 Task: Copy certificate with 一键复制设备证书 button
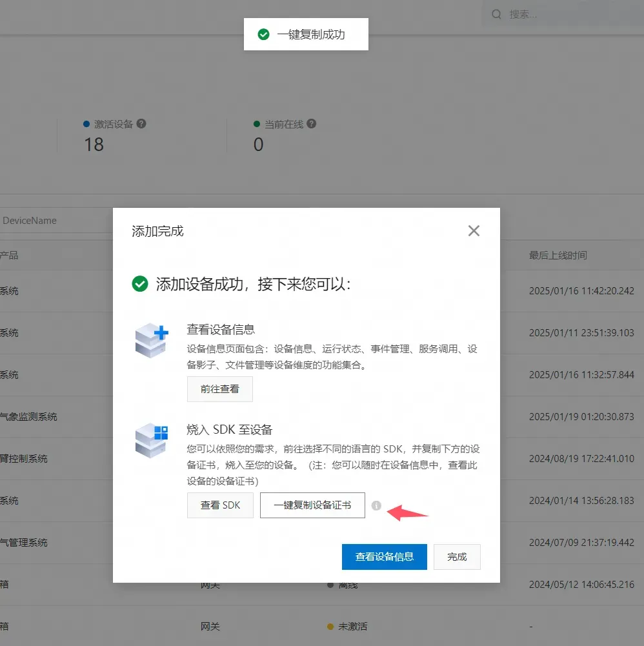[312, 505]
